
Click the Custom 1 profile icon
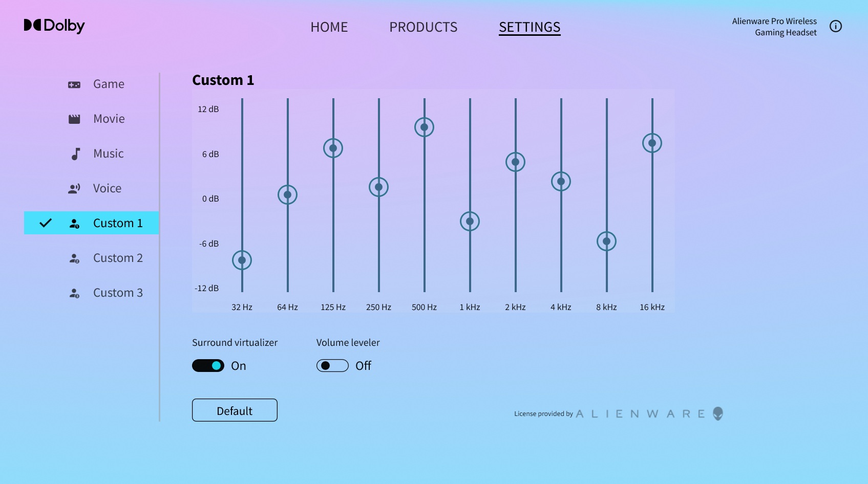coord(74,224)
